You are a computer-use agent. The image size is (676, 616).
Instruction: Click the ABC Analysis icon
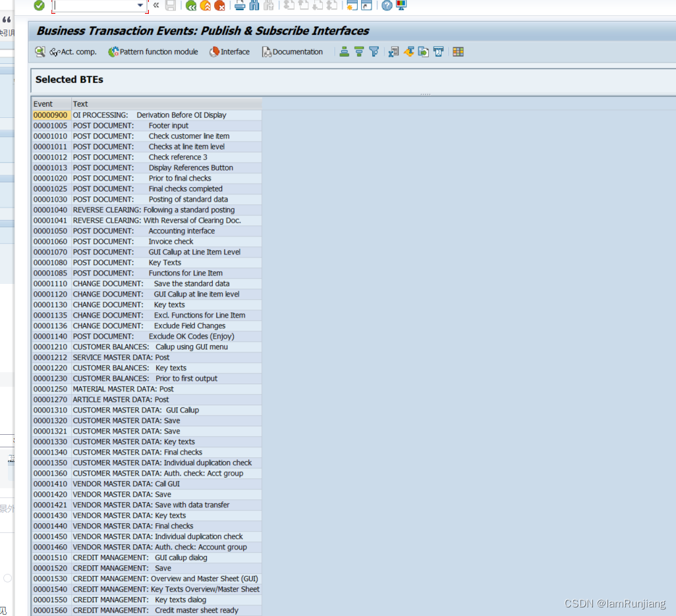click(438, 52)
